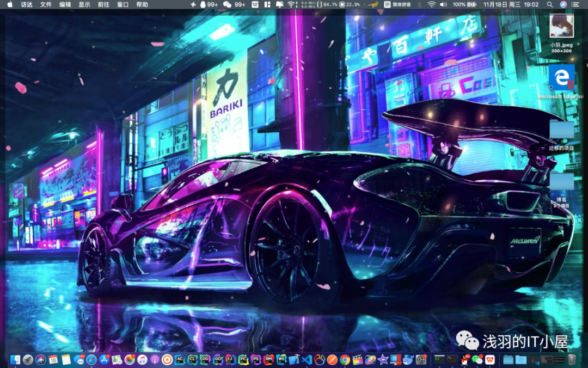This screenshot has width=588, height=368.
Task: Open WeChat from the Dock
Action: (477, 360)
